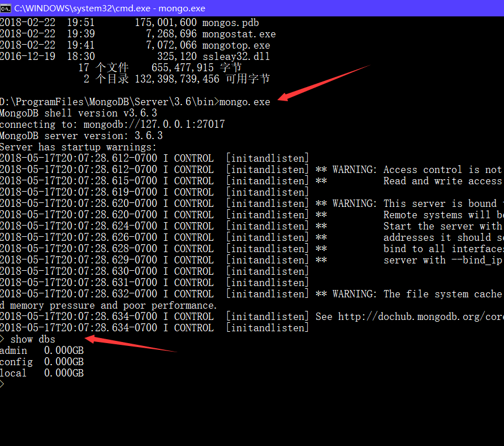The width and height of the screenshot is (504, 446).
Task: Click the total bytes '655,477,915'
Action: [183, 68]
